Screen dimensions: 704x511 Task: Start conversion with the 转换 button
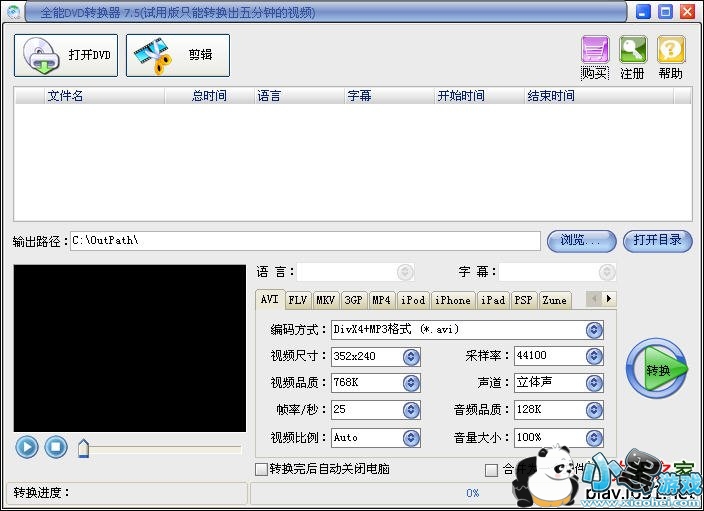pos(657,369)
